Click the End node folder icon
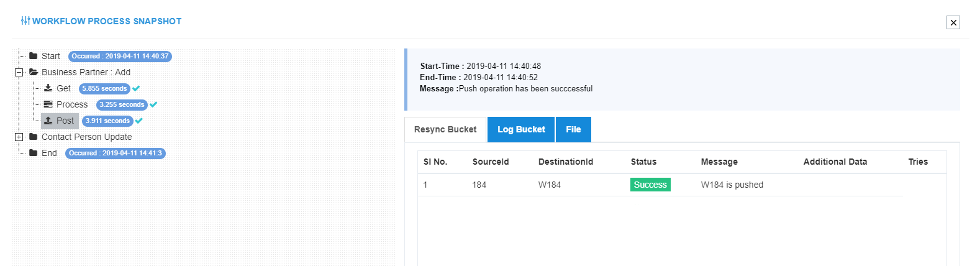The width and height of the screenshot is (980, 266). pyautogui.click(x=34, y=153)
